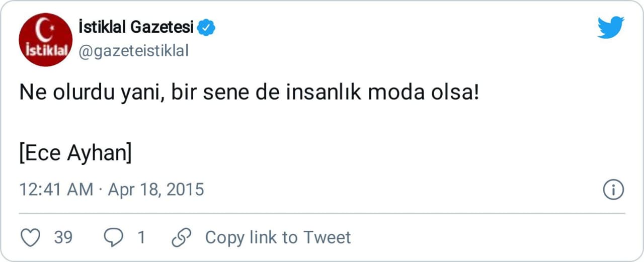644x262 pixels.
Task: Click the "[Ece Ayhan]" attribution line
Action: point(75,153)
